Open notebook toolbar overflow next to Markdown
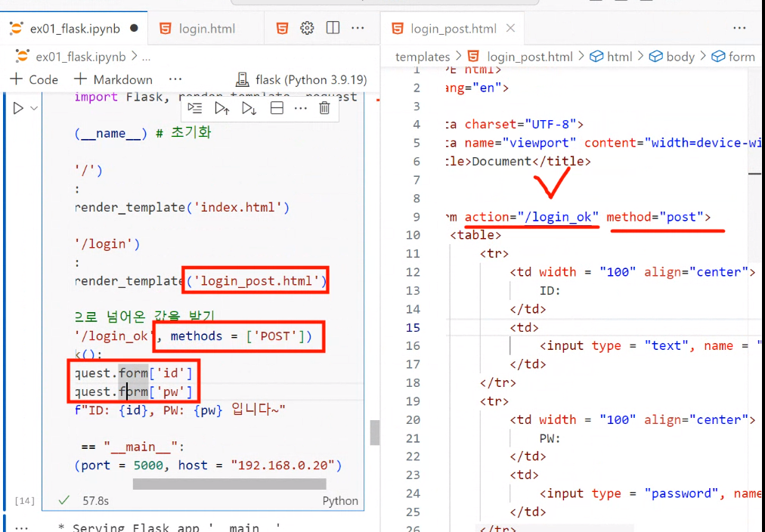 coord(175,79)
